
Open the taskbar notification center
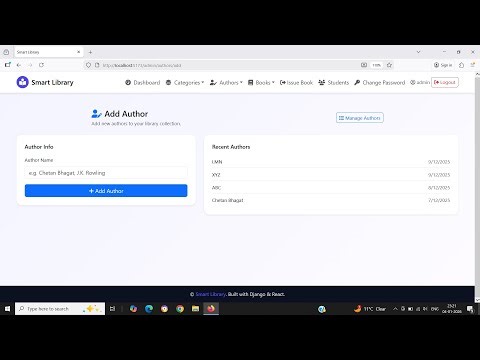pos(470,309)
